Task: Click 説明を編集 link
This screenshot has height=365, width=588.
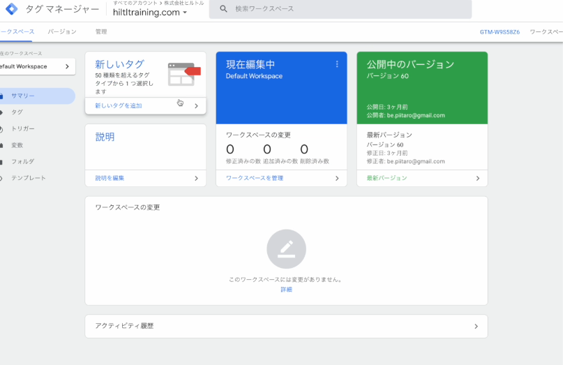Action: tap(110, 178)
